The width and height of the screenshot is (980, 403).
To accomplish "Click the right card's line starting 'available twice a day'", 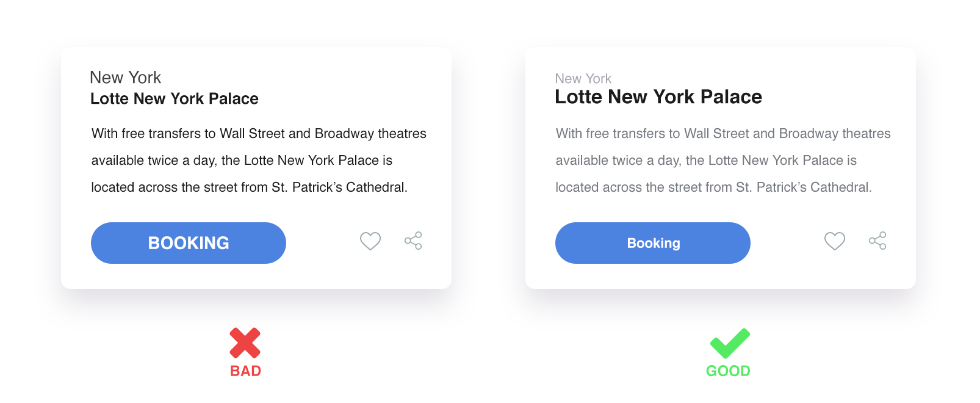I will click(706, 161).
